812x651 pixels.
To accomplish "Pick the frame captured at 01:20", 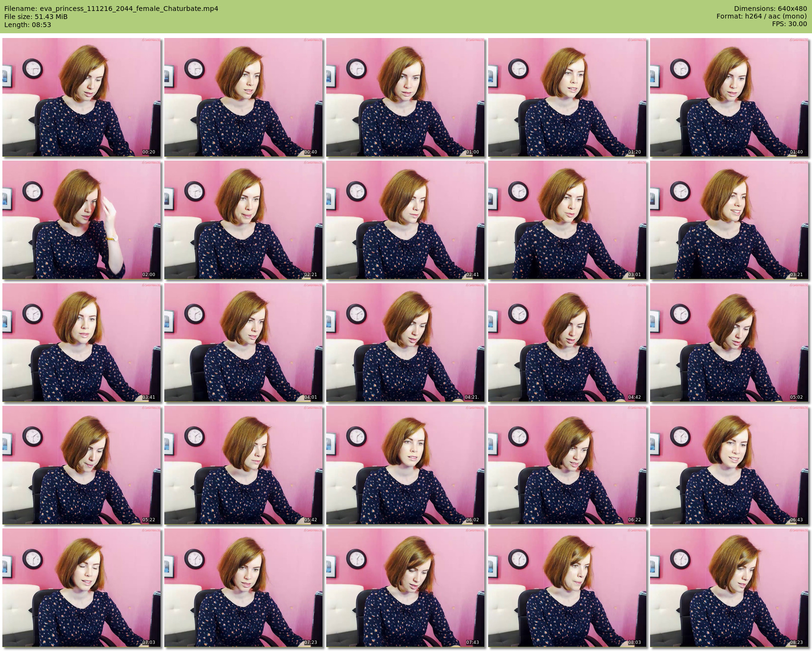I will point(567,97).
